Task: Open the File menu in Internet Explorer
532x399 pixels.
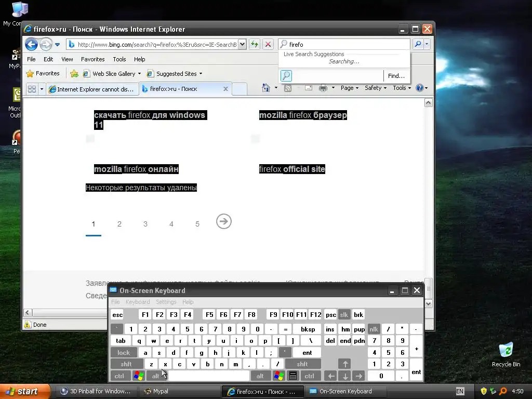Action: (x=31, y=59)
